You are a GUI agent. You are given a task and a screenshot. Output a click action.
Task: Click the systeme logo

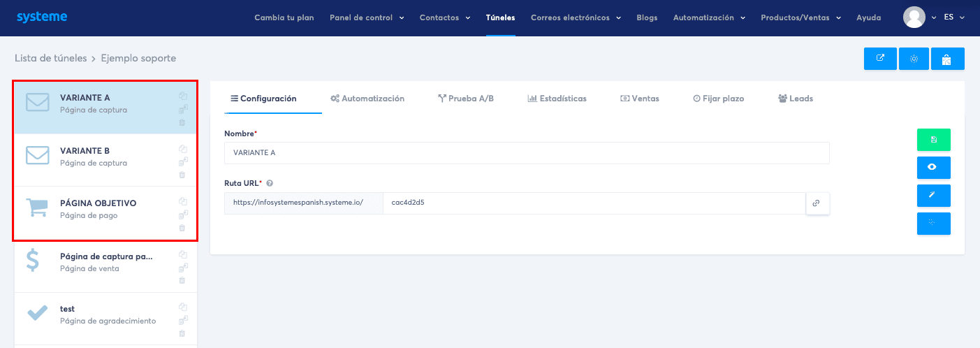pyautogui.click(x=42, y=17)
